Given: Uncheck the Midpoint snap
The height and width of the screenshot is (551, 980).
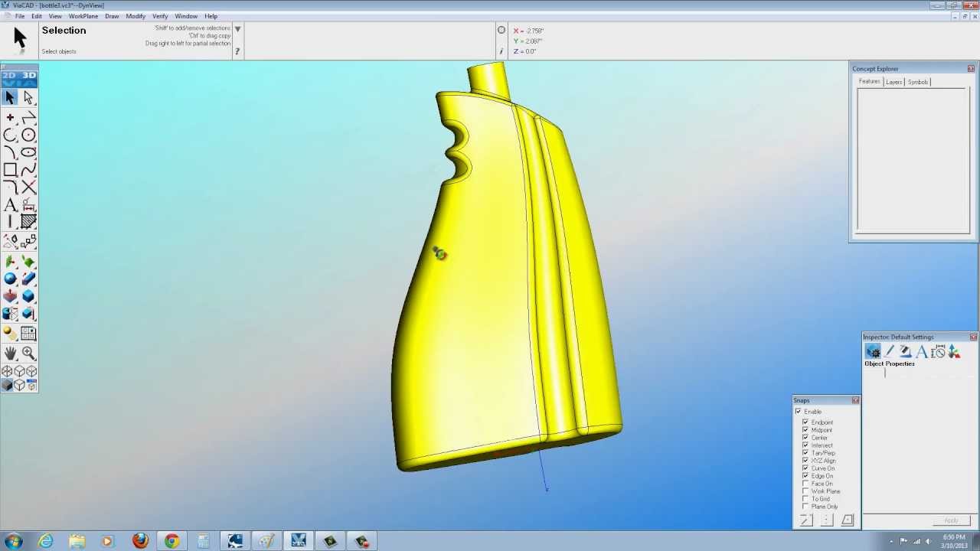Looking at the screenshot, I should [x=805, y=430].
